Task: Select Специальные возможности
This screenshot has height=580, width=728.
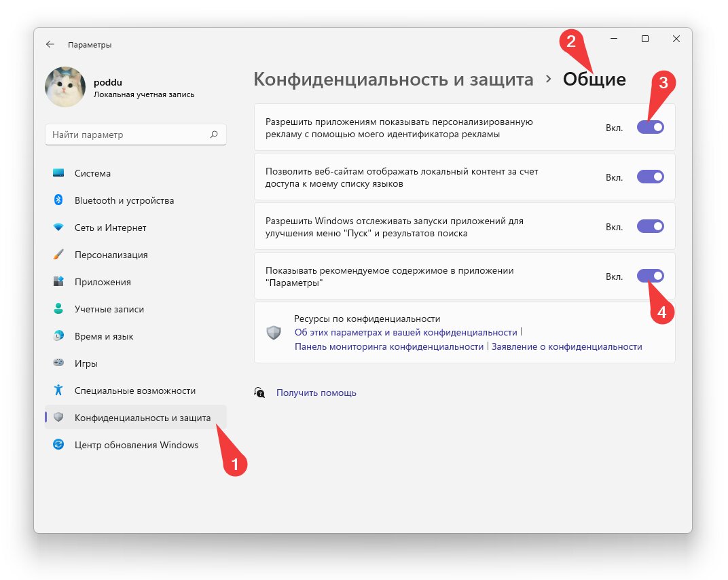Action: coord(136,391)
